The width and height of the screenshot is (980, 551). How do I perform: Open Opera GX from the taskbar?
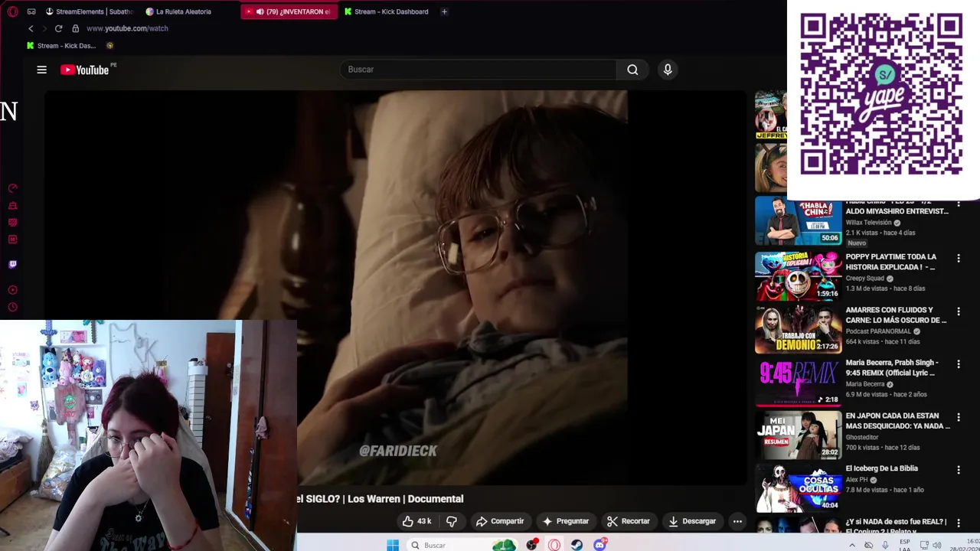tap(554, 545)
